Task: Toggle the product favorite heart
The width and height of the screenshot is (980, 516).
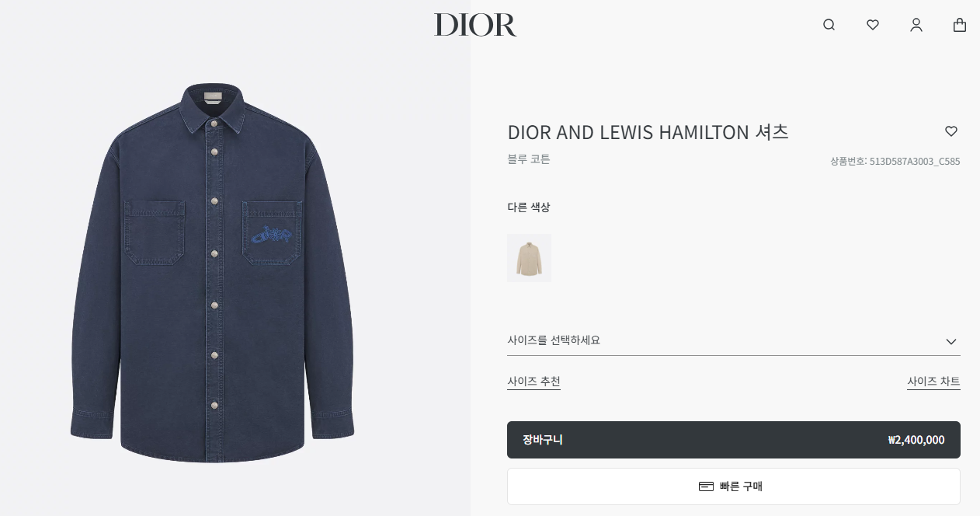Action: tap(951, 131)
